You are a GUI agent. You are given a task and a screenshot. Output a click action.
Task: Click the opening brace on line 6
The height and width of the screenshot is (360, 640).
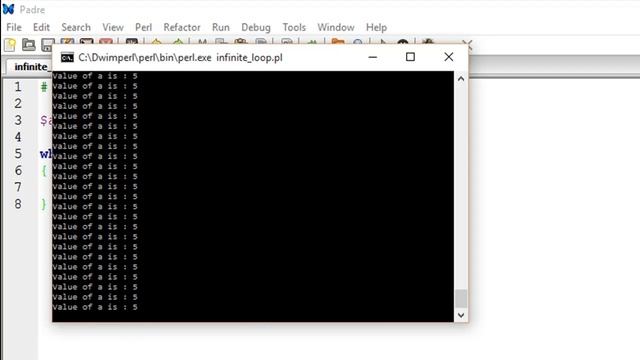[44, 171]
